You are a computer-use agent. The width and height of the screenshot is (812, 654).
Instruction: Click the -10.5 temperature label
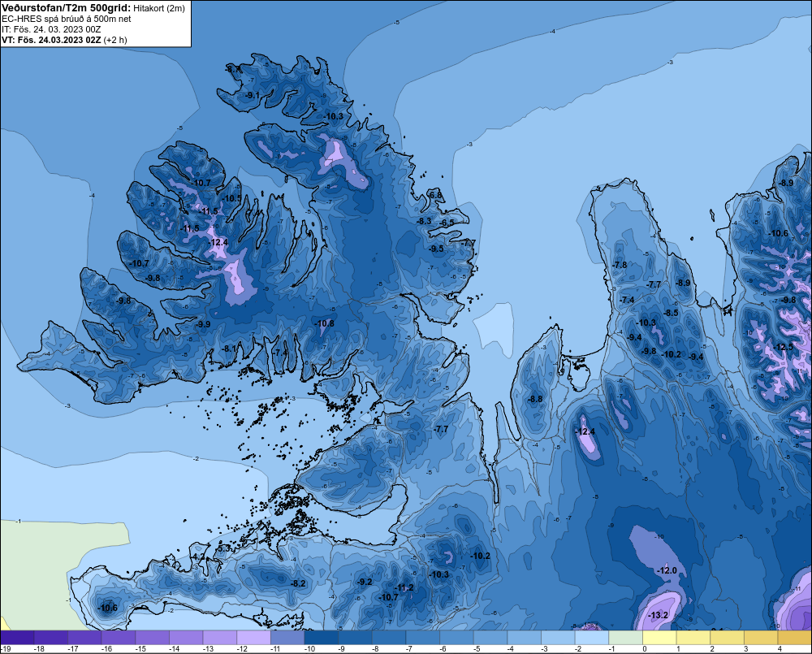(231, 198)
